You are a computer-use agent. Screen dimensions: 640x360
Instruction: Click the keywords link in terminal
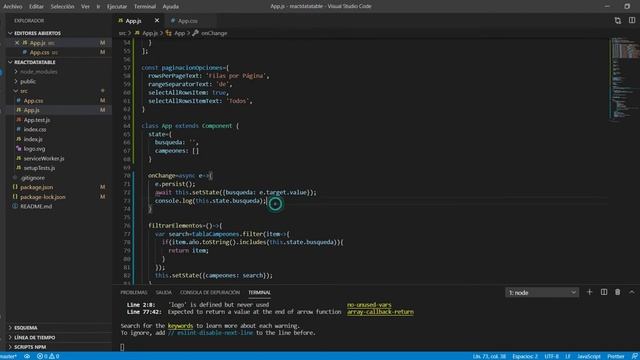(180, 326)
